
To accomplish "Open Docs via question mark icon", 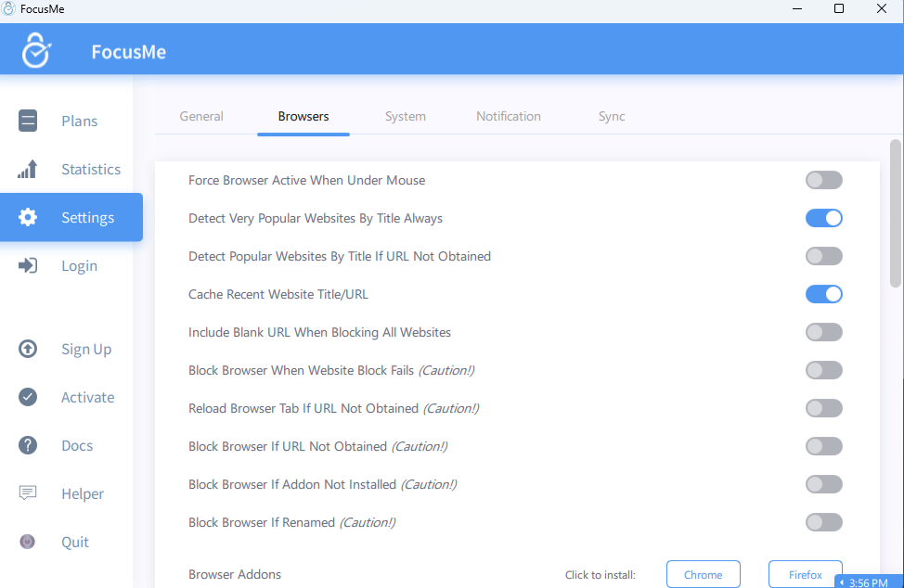I will 28,445.
